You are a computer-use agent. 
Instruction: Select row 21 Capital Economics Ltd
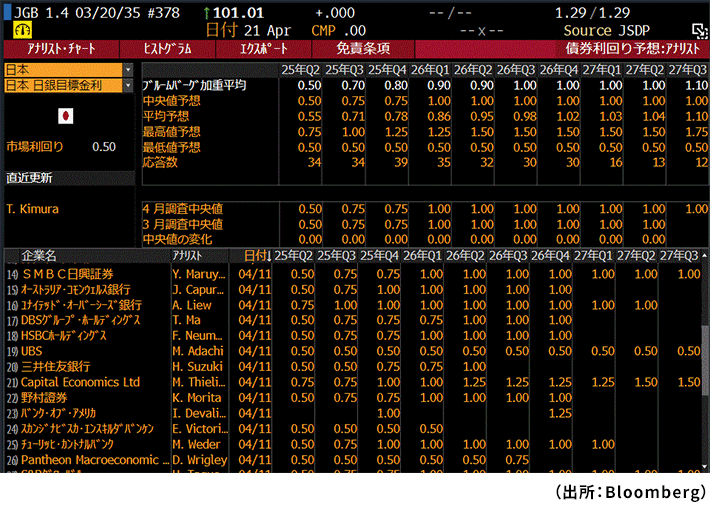(x=352, y=382)
